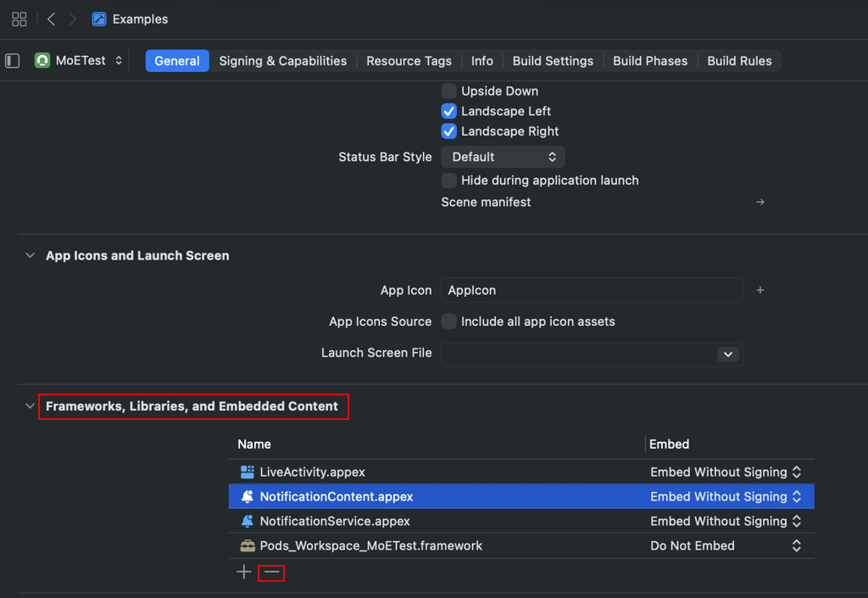Go back with the left chevron
868x598 pixels.
tap(52, 20)
